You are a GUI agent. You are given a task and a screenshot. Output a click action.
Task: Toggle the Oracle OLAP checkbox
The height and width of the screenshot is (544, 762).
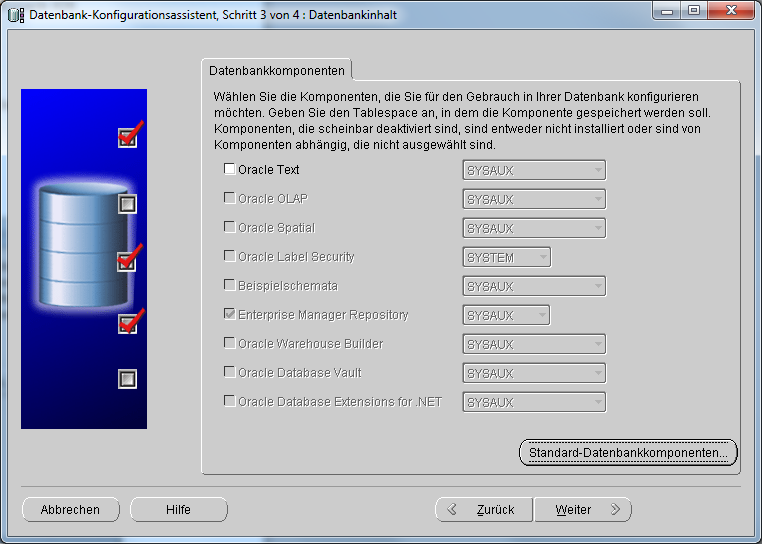(x=229, y=198)
